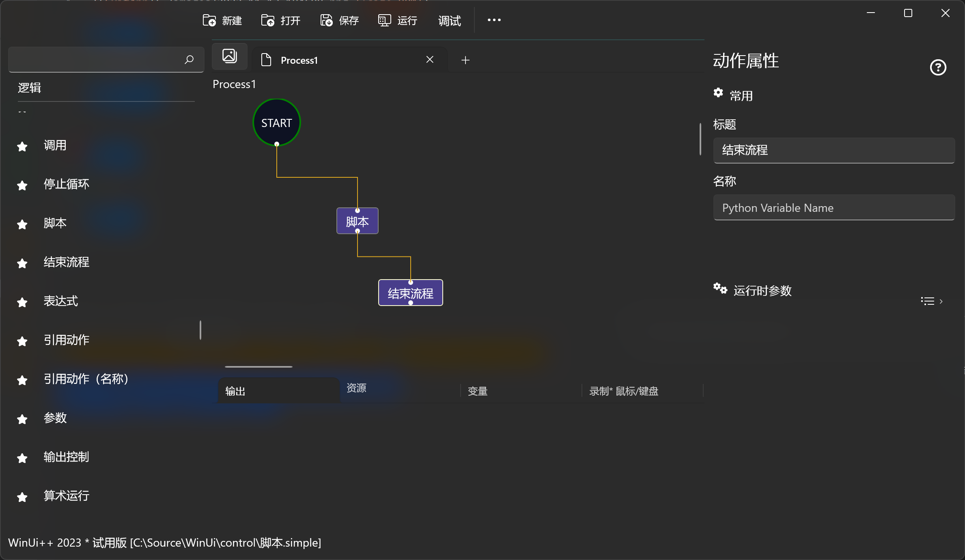
Task: Expand the 运行时参数 list chevron
Action: (x=941, y=301)
